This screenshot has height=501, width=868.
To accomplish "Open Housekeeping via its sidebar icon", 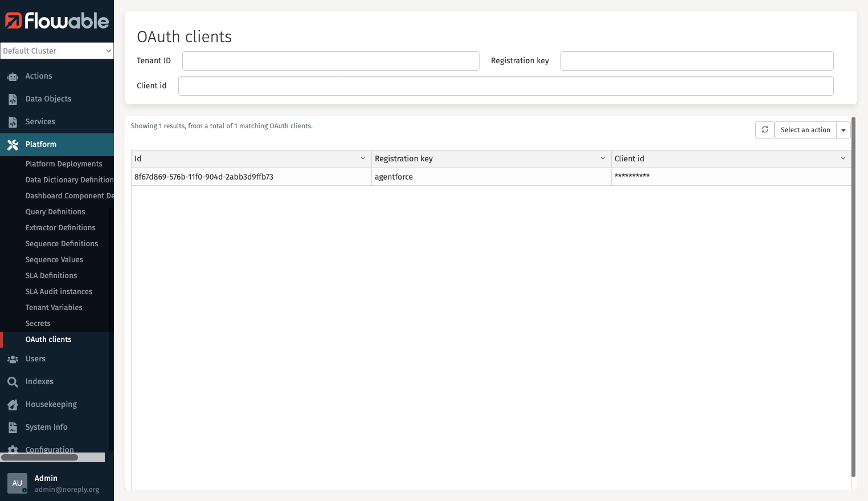I will point(13,404).
